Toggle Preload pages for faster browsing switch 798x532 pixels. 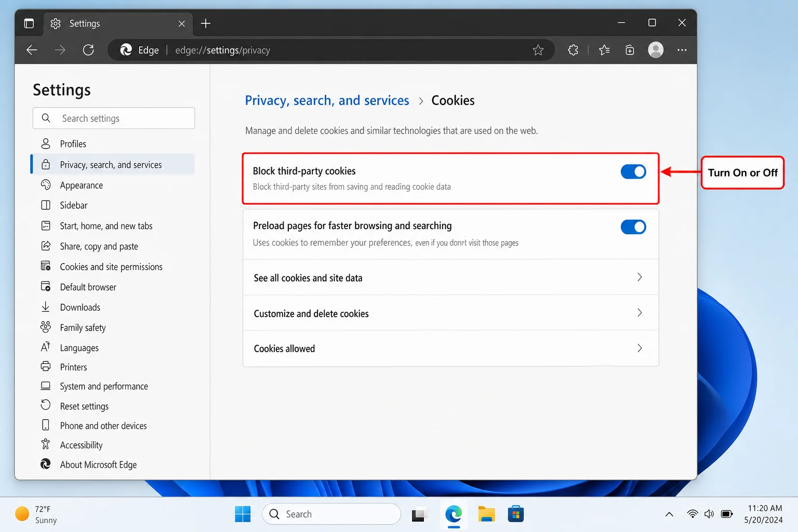tap(633, 227)
